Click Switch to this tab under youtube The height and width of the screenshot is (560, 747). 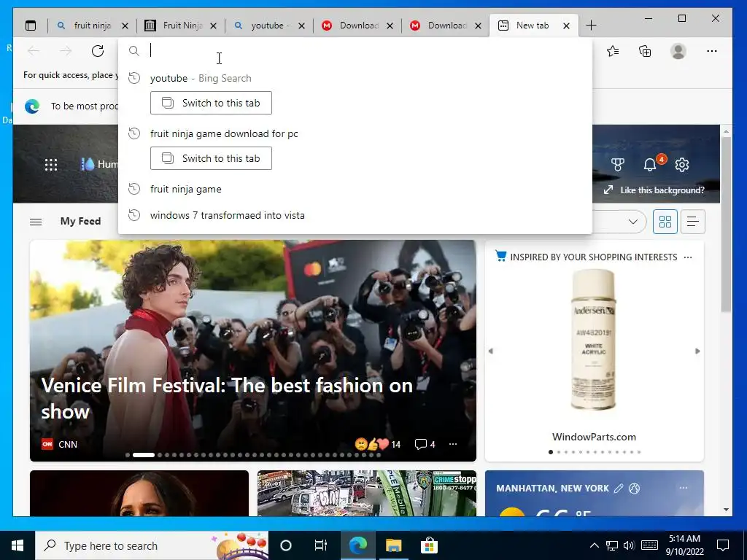pyautogui.click(x=211, y=103)
